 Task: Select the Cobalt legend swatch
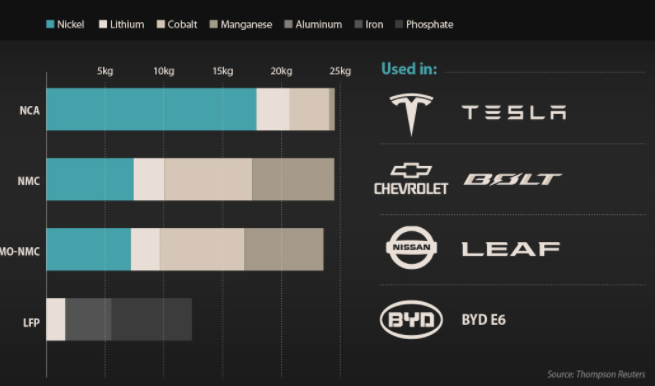pyautogui.click(x=161, y=24)
